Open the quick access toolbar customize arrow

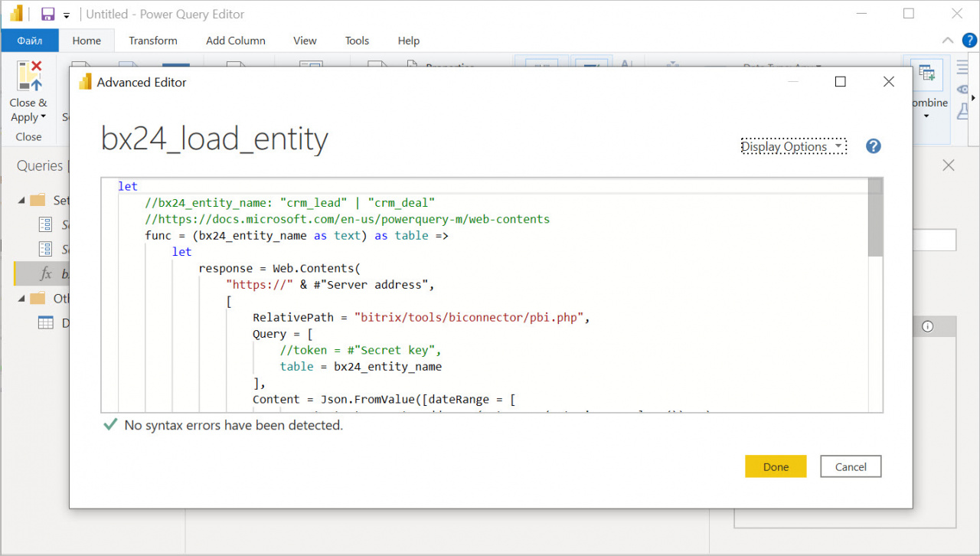point(66,14)
